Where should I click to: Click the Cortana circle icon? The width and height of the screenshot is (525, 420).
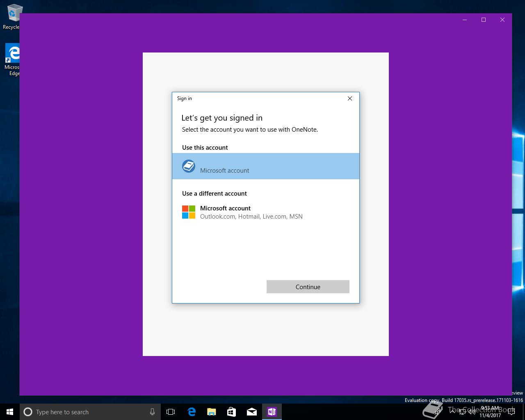[x=28, y=412]
